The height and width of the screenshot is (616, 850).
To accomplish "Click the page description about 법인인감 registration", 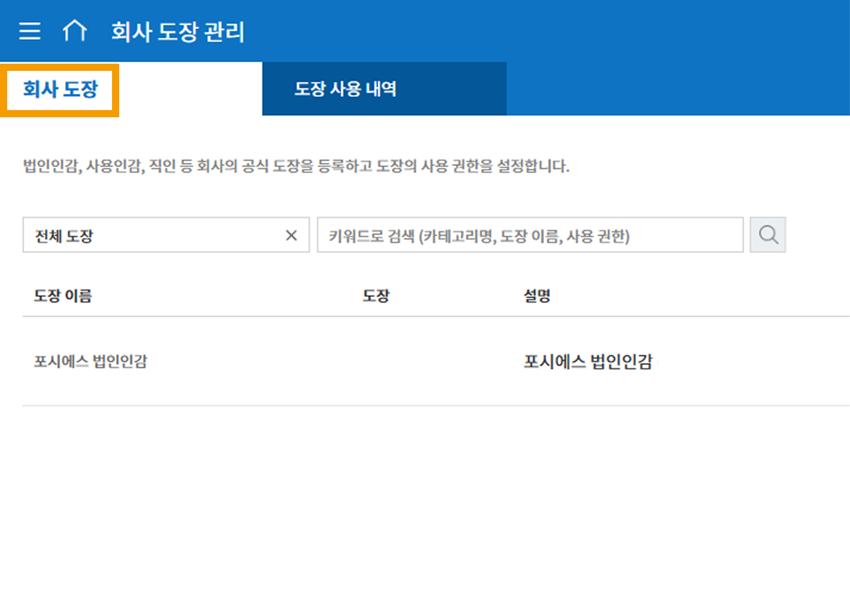I will 296,166.
